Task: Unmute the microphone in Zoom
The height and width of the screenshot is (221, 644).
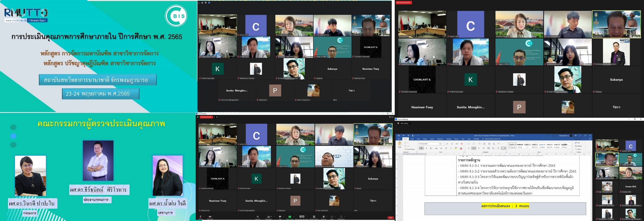Action: coord(200,217)
